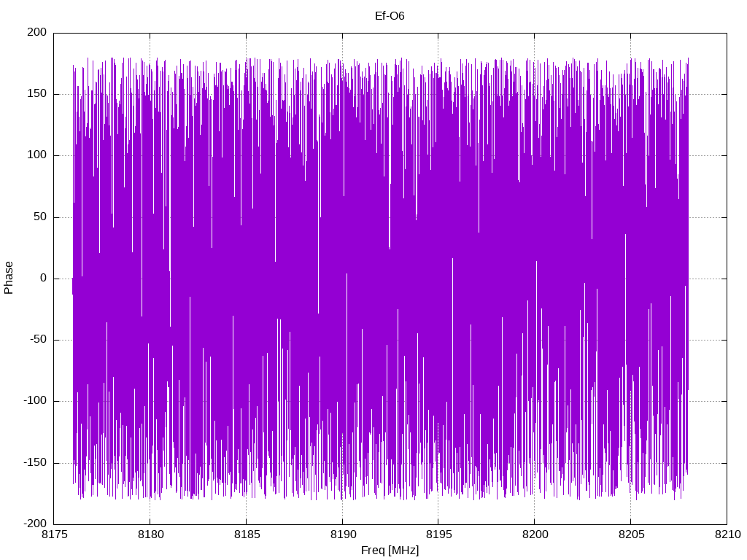Image resolution: width=747 pixels, height=560 pixels.
Task: Click the x-axis tick label 8180
Action: coord(150,534)
